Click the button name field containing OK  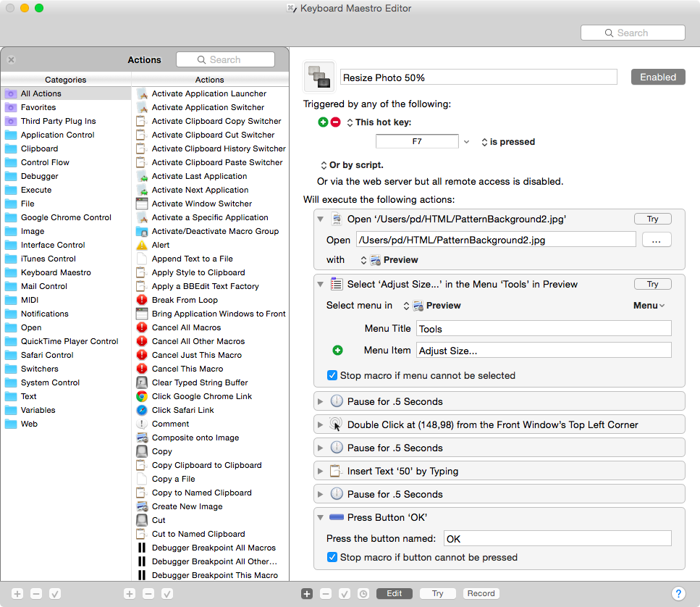557,539
